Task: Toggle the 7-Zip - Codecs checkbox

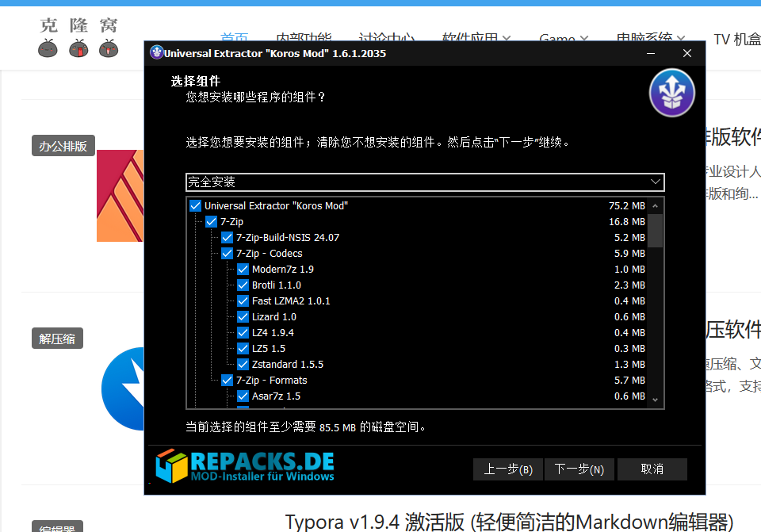Action: tap(228, 254)
